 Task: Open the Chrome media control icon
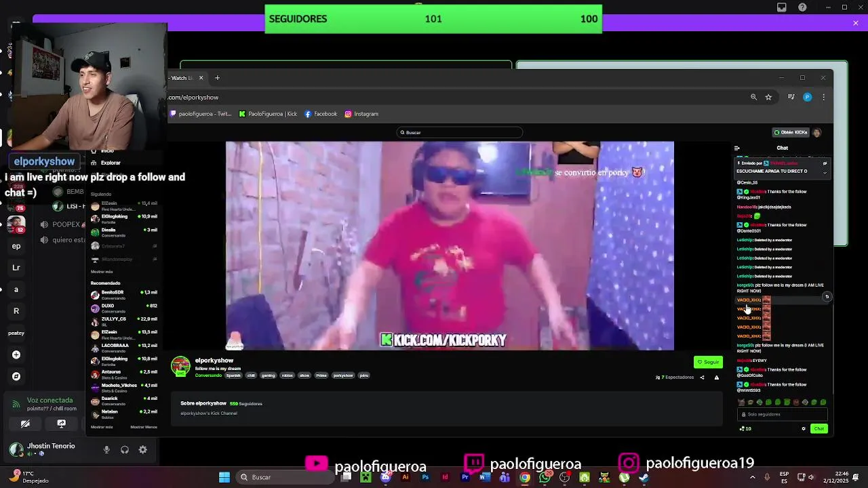[791, 97]
